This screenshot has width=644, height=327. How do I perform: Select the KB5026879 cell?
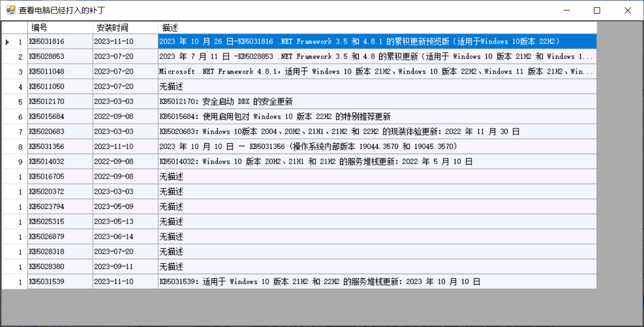[60, 237]
